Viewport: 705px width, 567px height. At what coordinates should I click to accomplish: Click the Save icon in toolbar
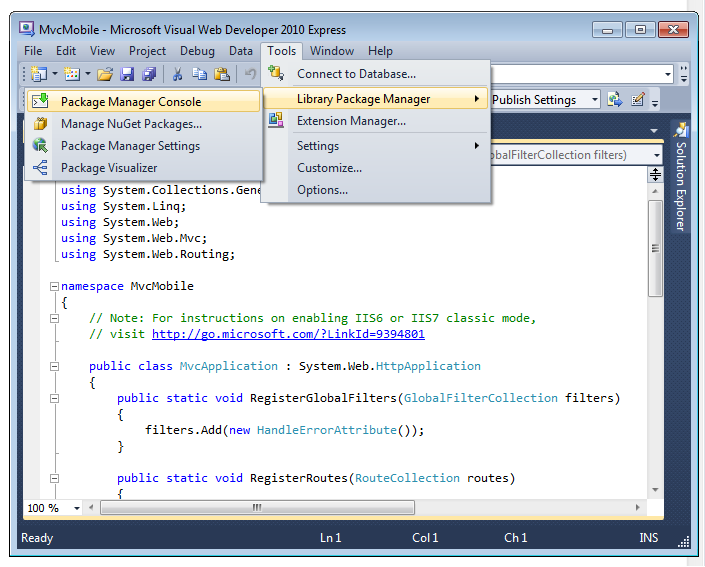click(127, 74)
